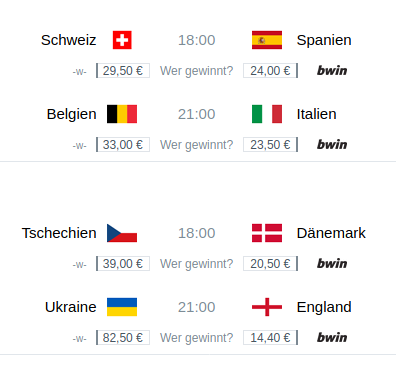This screenshot has height=372, width=396.
Task: Click the Belgium flag icon
Action: point(122,114)
